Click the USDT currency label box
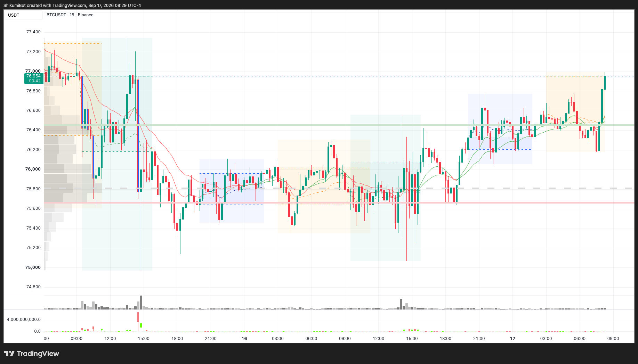Image resolution: width=638 pixels, height=364 pixels. (x=23, y=15)
